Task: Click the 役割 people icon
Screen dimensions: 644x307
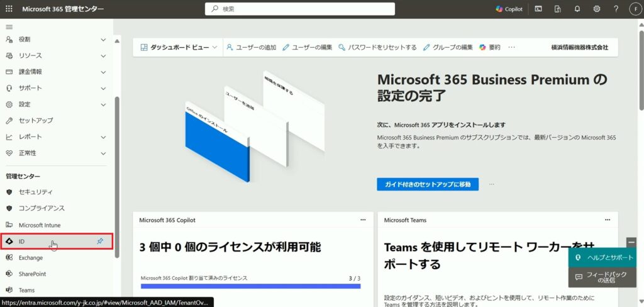Action: click(x=9, y=40)
